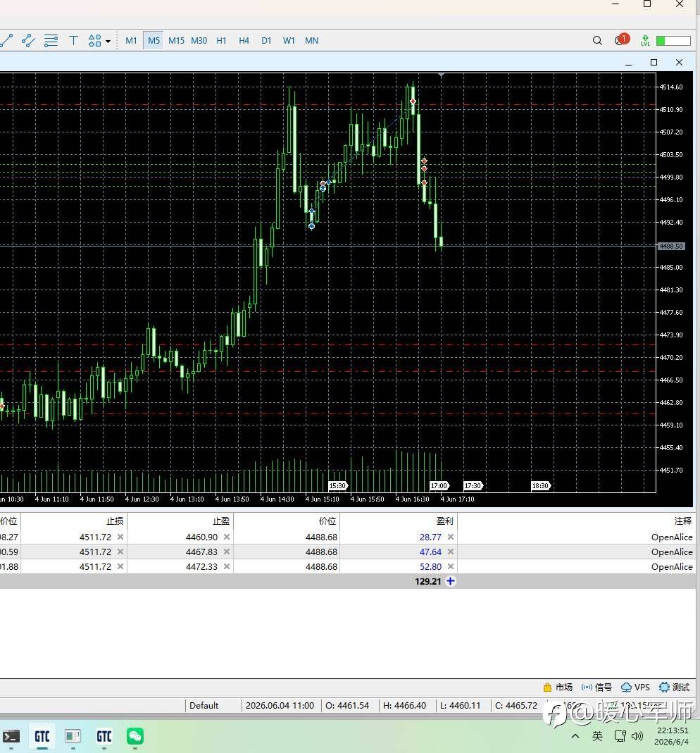Click the 18:30 time marker on chart

[x=541, y=485]
